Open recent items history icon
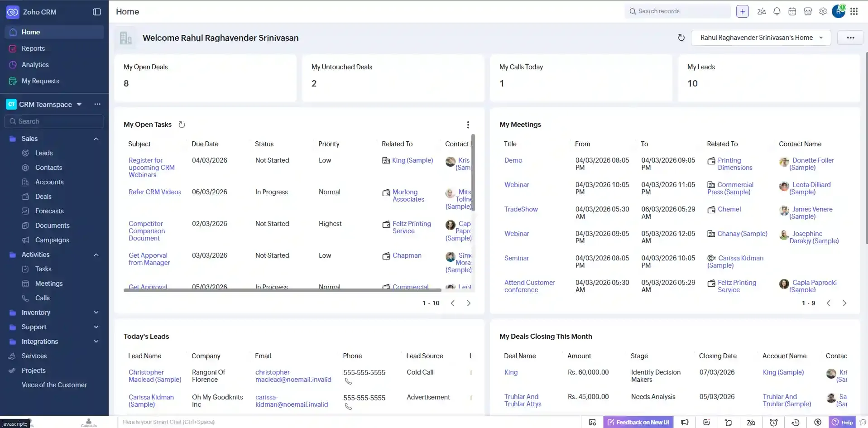Screen dimensions: 868x428 796,422
